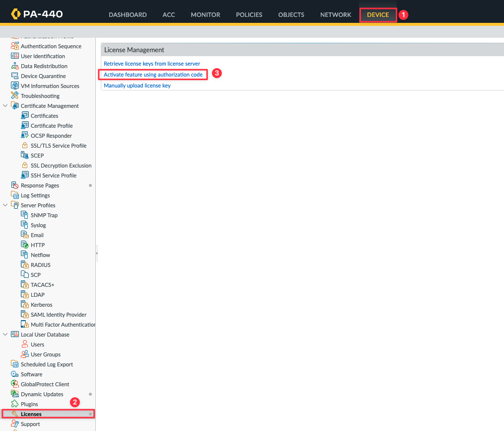
Task: Click the SSL/TLS Service Profile lock icon
Action: click(x=25, y=146)
